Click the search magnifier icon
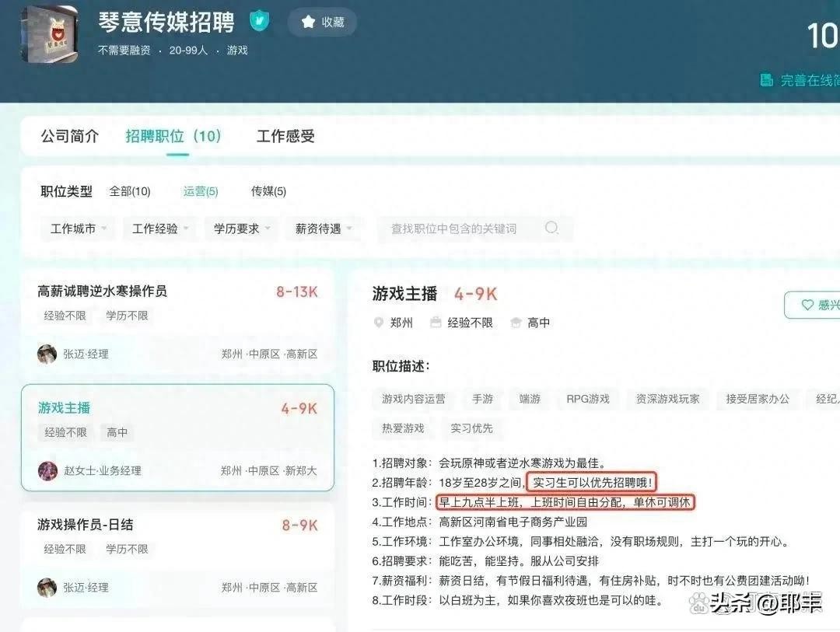 coord(551,228)
